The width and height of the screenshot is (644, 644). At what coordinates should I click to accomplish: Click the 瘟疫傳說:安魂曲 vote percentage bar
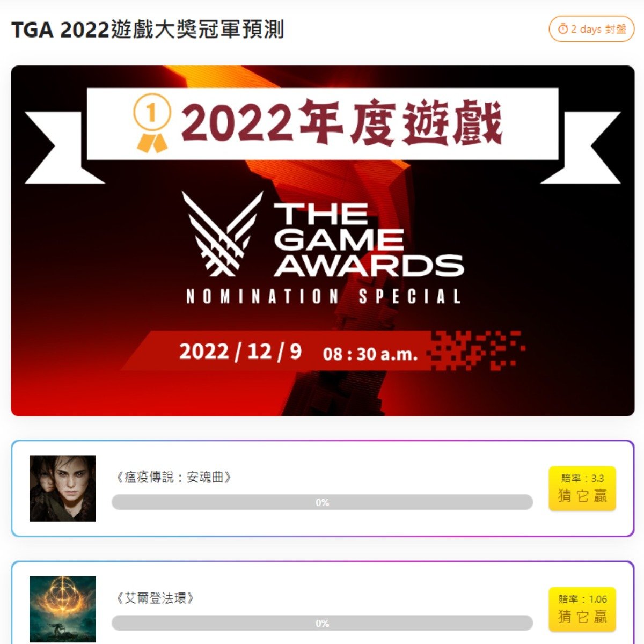point(322,502)
